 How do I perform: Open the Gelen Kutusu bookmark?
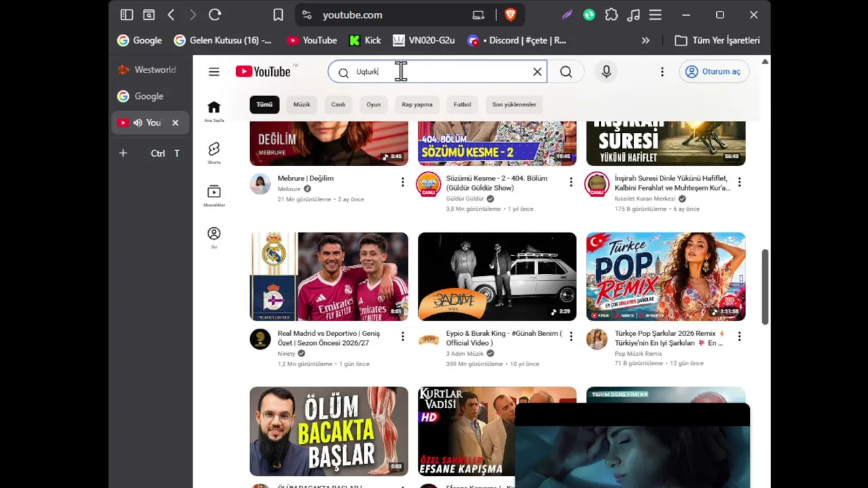click(223, 41)
